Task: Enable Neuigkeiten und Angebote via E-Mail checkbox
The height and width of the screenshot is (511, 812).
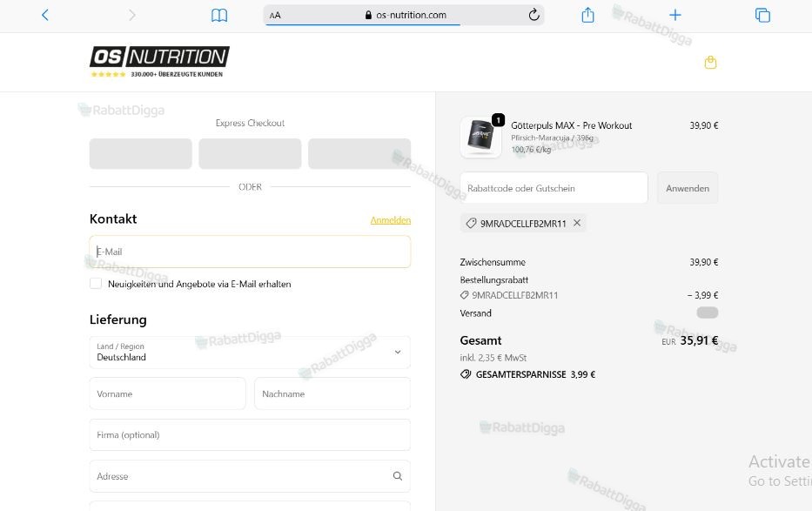Action: click(96, 283)
